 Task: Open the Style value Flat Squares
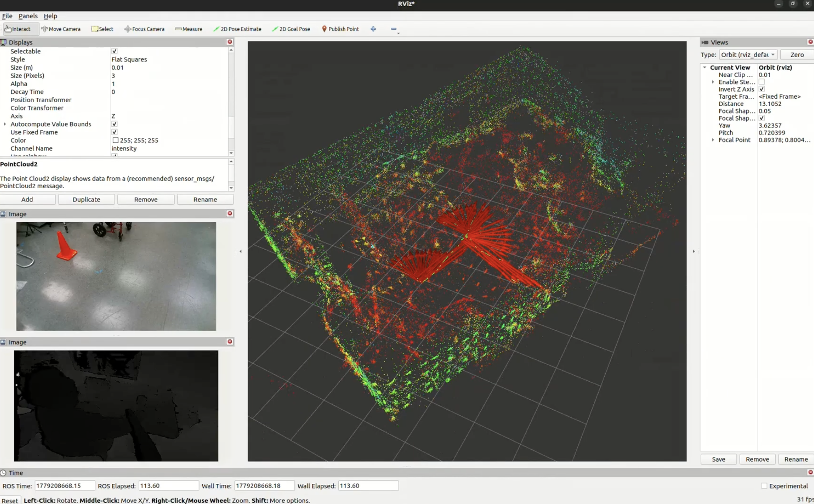point(129,59)
